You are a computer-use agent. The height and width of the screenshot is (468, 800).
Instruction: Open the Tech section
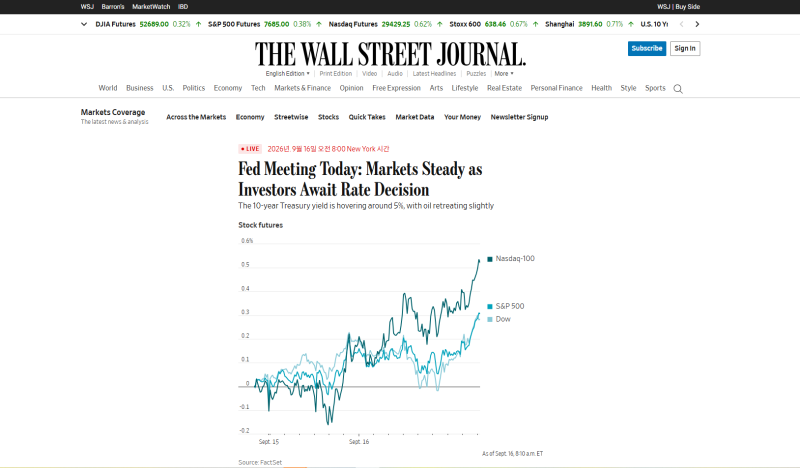[258, 88]
